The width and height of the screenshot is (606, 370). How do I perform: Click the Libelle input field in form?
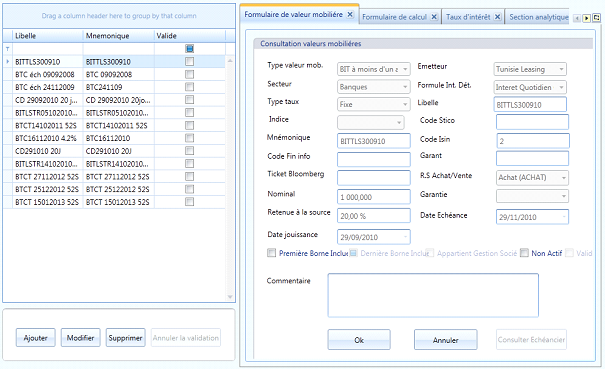point(530,105)
